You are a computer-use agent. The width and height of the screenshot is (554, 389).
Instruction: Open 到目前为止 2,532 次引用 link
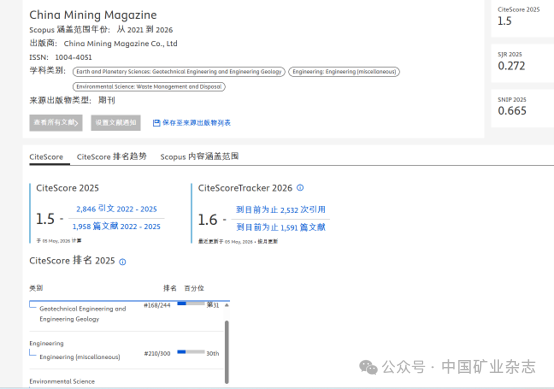[x=281, y=210]
